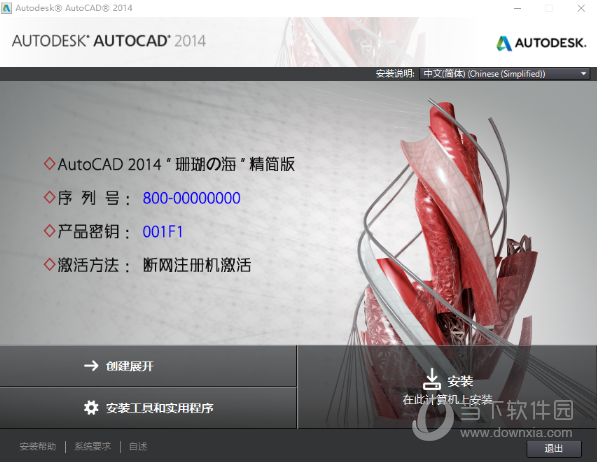Click the serial number 800-00000000
The height and width of the screenshot is (462, 597).
[192, 198]
